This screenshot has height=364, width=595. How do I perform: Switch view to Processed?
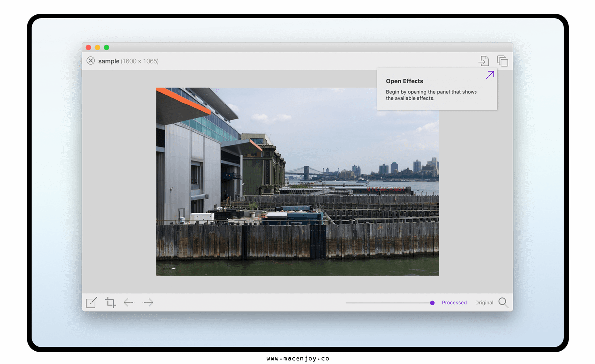coord(454,302)
